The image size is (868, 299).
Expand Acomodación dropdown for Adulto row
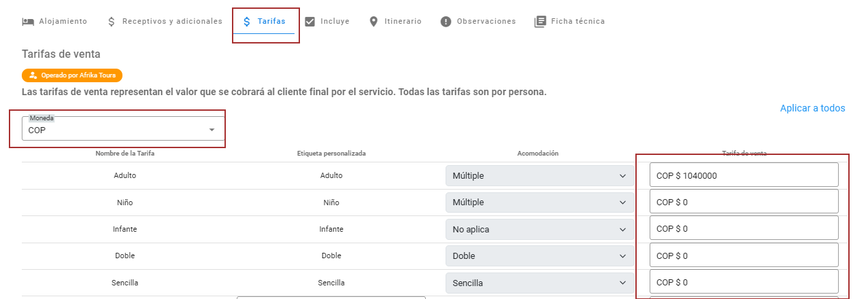tap(539, 176)
